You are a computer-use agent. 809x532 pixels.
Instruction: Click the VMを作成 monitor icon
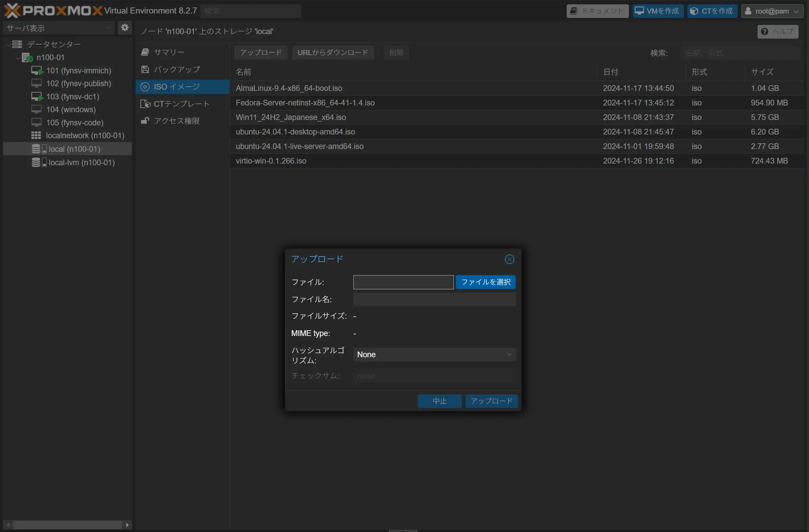coord(640,11)
